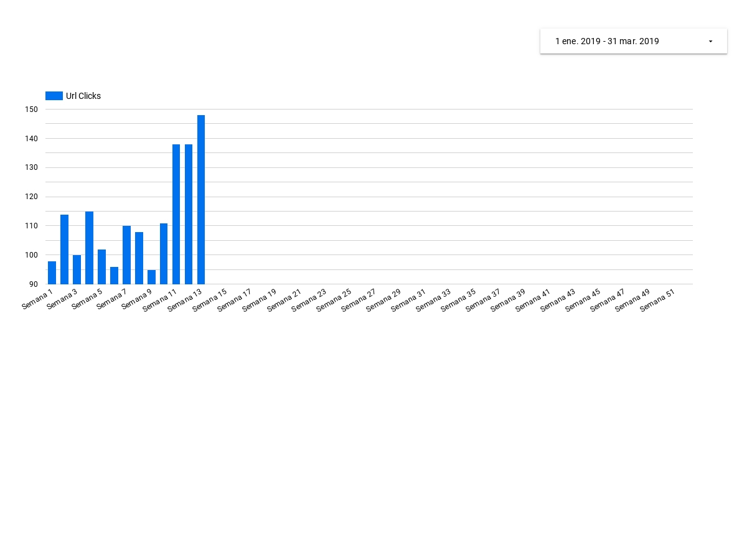This screenshot has width=747, height=560.
Task: Click the 'Semana 51' x-axis label
Action: tap(658, 299)
